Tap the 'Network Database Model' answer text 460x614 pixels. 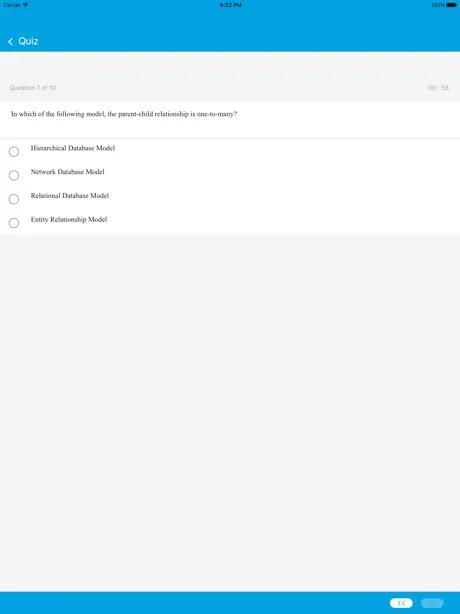pyautogui.click(x=67, y=172)
